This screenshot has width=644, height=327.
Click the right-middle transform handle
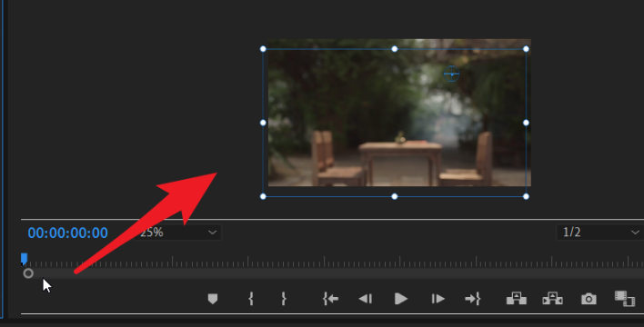526,123
